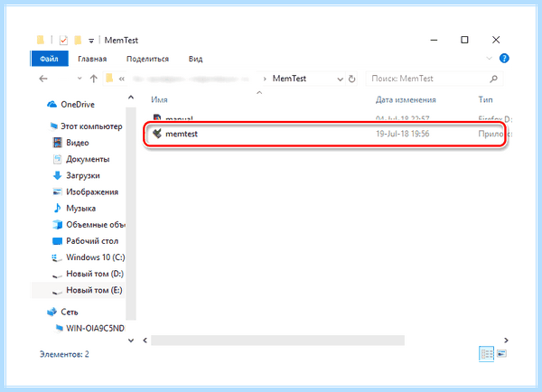Select the WIN-OIA9C5ND network computer

pyautogui.click(x=95, y=328)
